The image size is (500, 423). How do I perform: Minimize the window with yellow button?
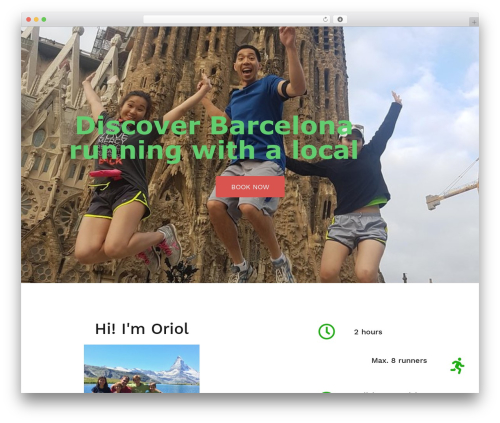(x=36, y=19)
